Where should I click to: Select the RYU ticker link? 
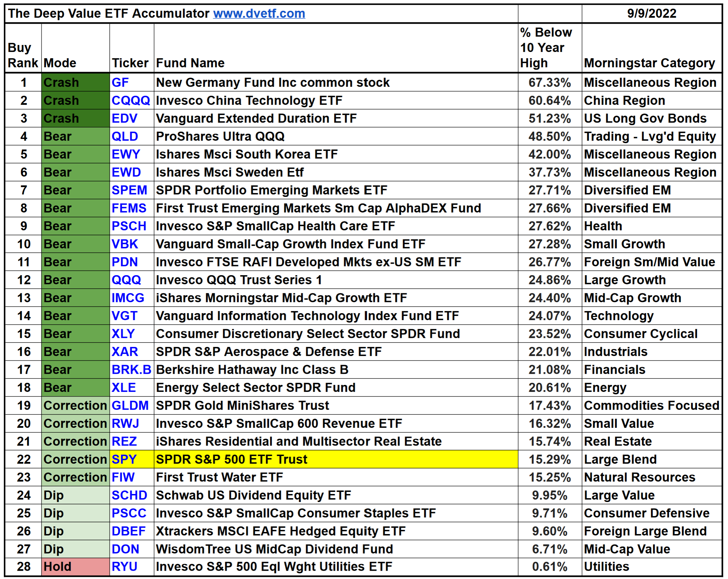124,567
